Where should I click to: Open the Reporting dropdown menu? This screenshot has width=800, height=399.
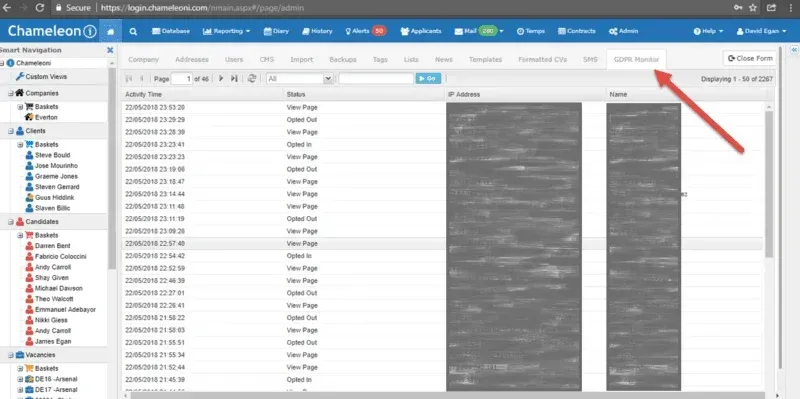tap(227, 31)
